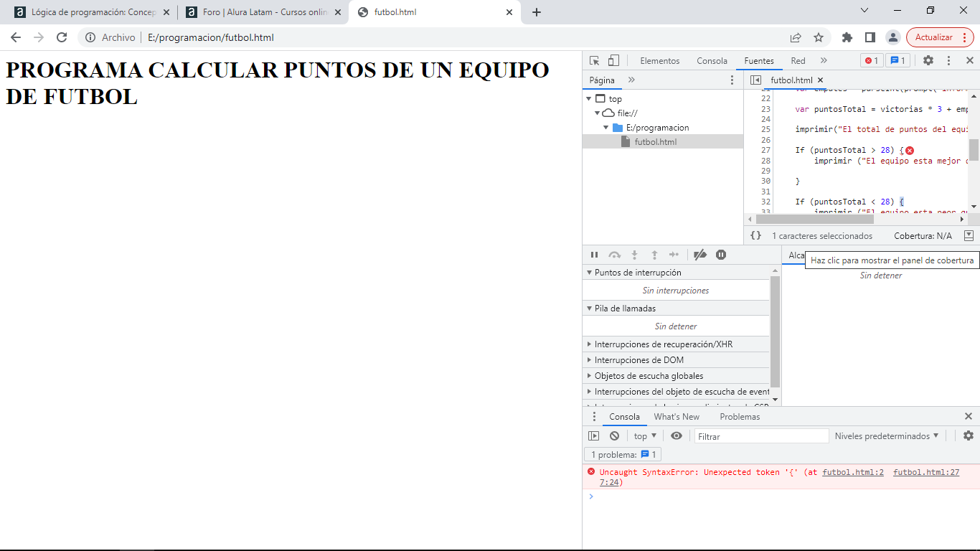Click the error marker on line 27
The image size is (980, 551).
910,151
